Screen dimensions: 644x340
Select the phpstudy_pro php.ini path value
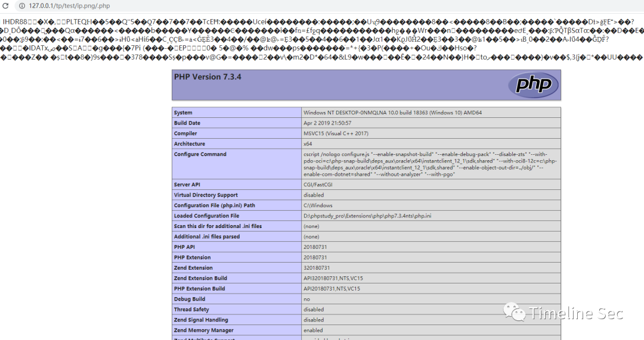367,216
